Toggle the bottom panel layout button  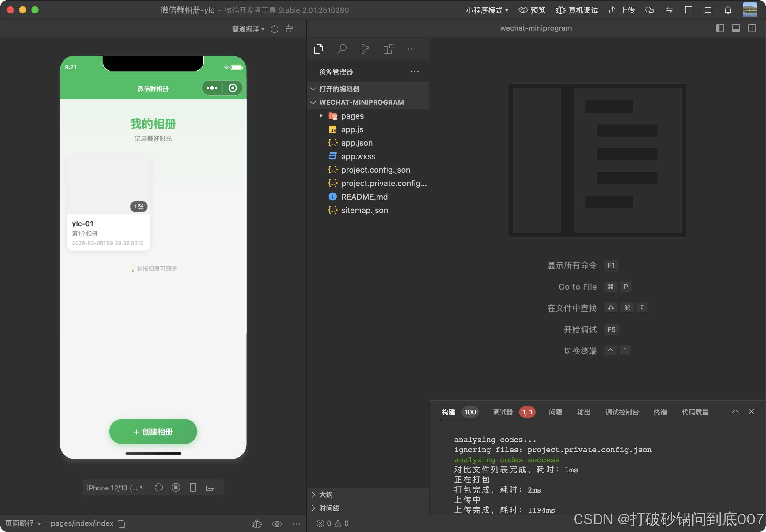click(x=736, y=28)
